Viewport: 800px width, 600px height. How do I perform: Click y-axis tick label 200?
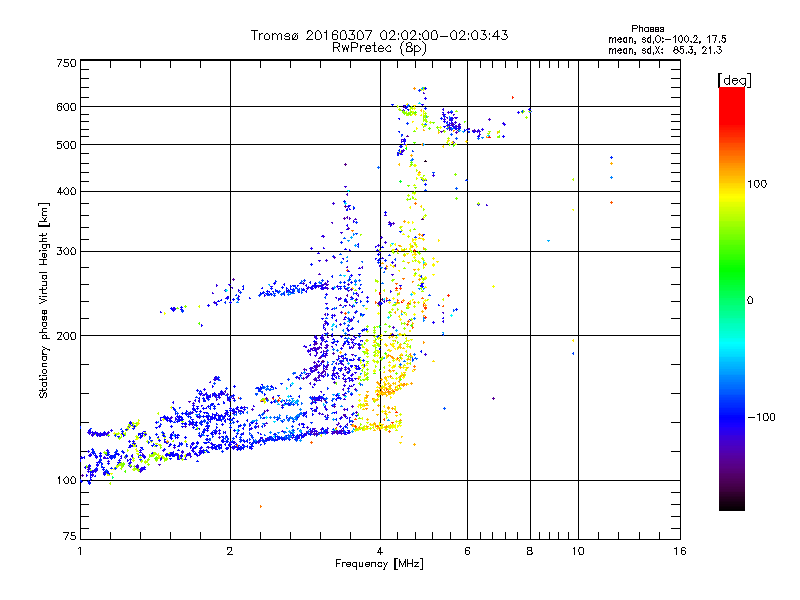click(x=66, y=336)
